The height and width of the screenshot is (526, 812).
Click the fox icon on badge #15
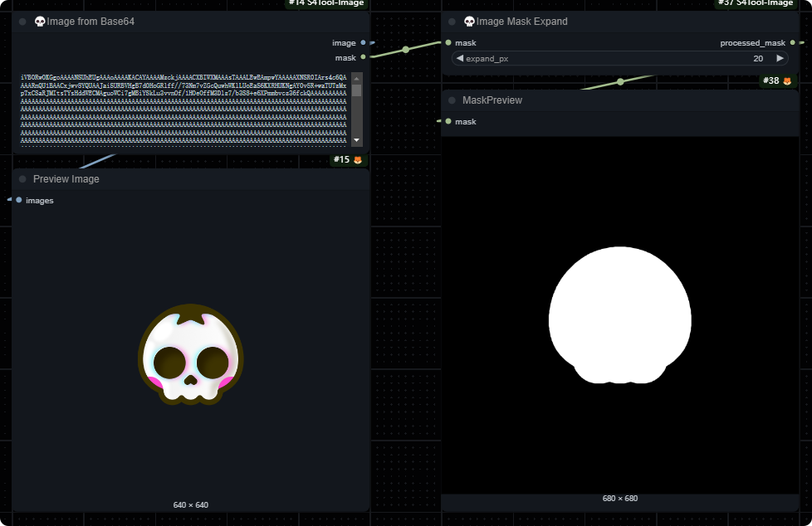click(x=358, y=160)
